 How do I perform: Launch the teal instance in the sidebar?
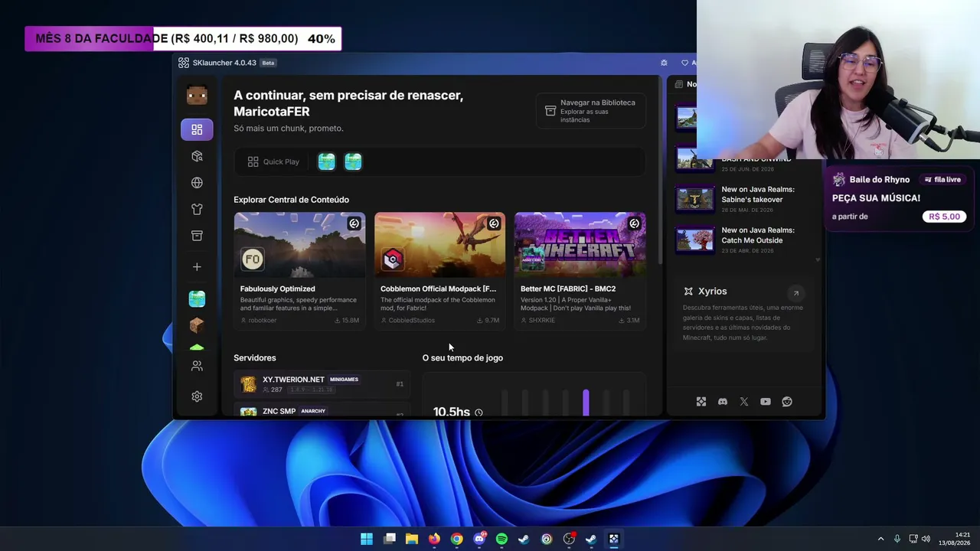point(197,298)
